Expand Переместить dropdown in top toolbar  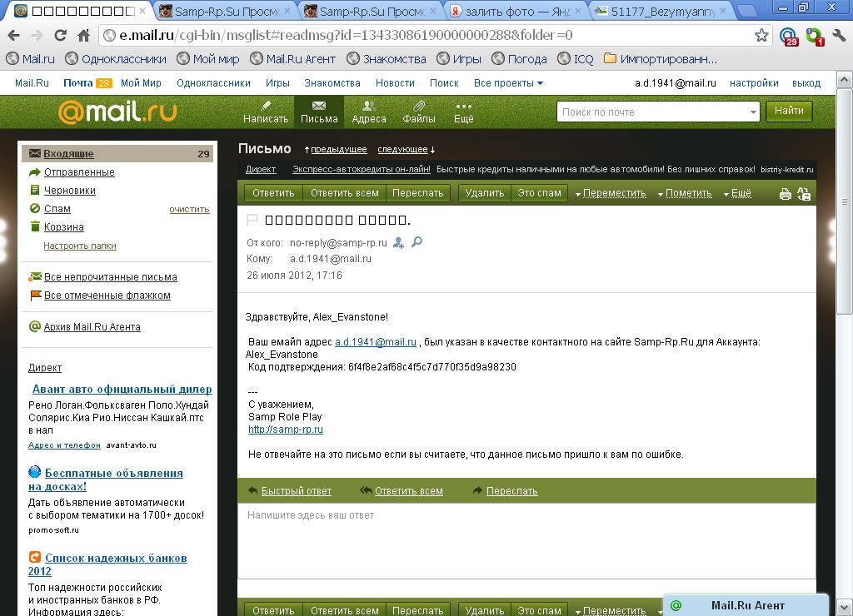tap(611, 193)
